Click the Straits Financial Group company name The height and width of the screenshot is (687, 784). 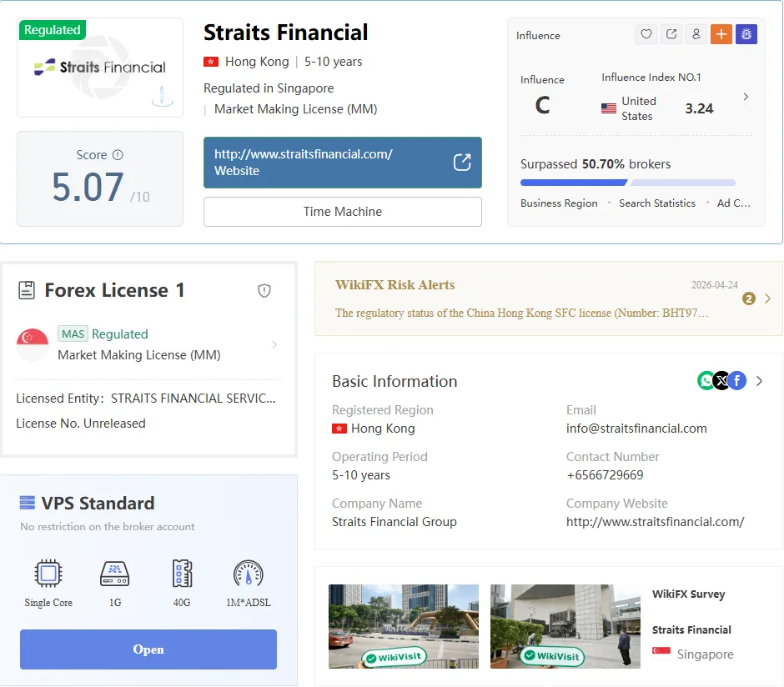(x=394, y=522)
